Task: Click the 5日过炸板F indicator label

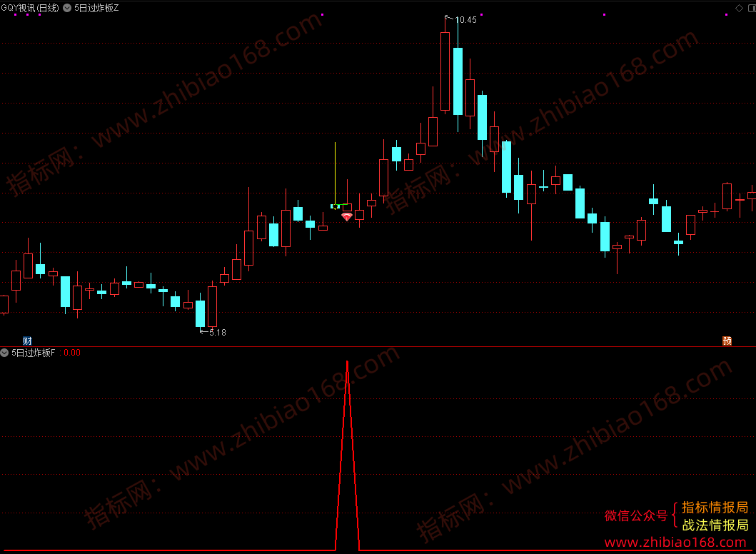Action: (33, 353)
